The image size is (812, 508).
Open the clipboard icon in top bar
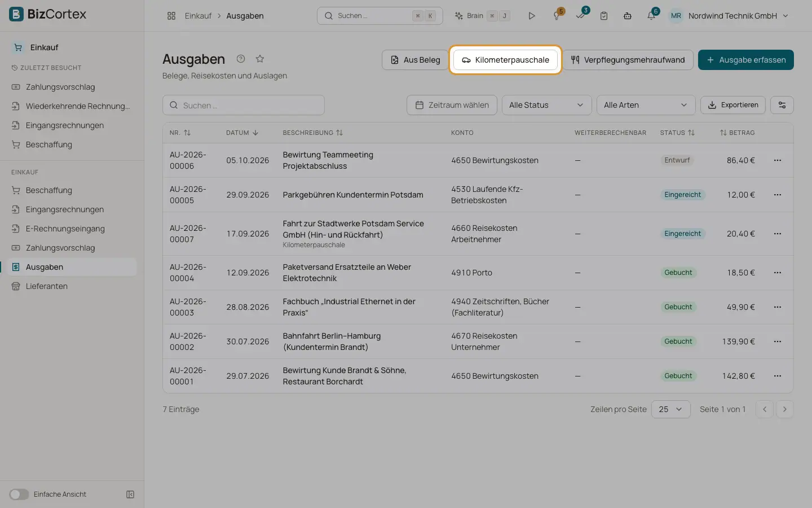click(604, 16)
